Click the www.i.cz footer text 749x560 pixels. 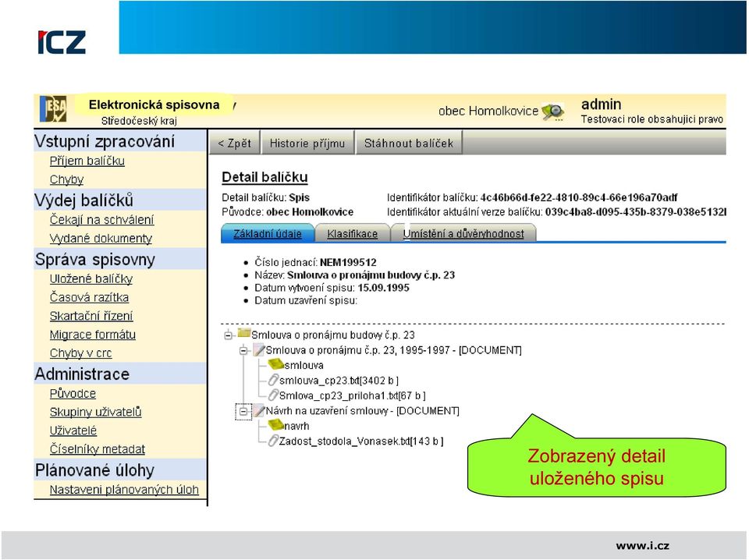pyautogui.click(x=642, y=546)
